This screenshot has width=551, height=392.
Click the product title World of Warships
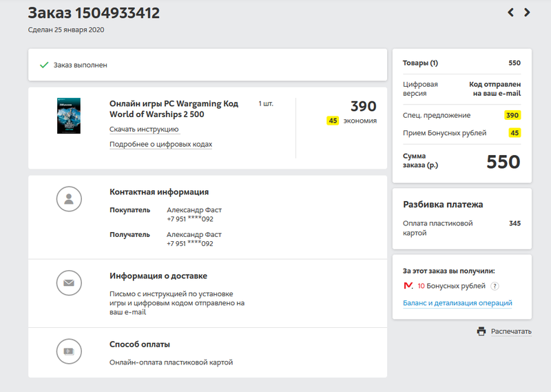point(174,109)
